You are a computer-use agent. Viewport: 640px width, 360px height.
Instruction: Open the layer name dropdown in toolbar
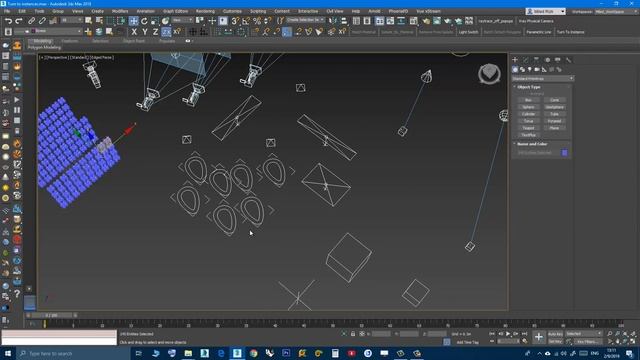48,31
